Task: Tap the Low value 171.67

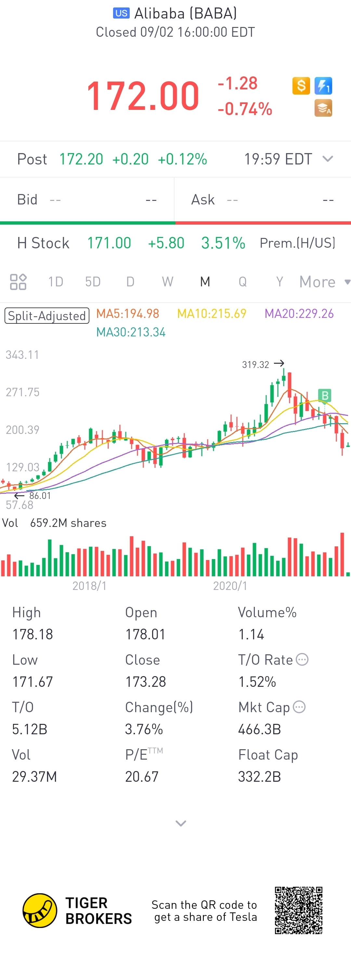Action: (32, 682)
